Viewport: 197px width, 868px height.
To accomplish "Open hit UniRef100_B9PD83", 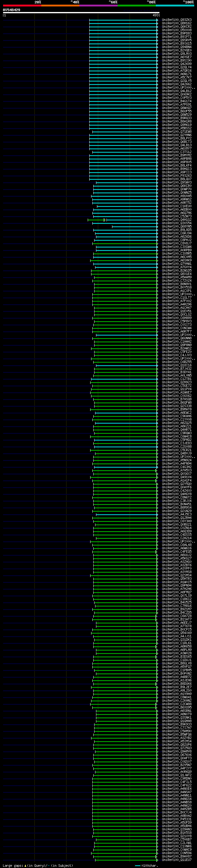I will pos(177,33).
